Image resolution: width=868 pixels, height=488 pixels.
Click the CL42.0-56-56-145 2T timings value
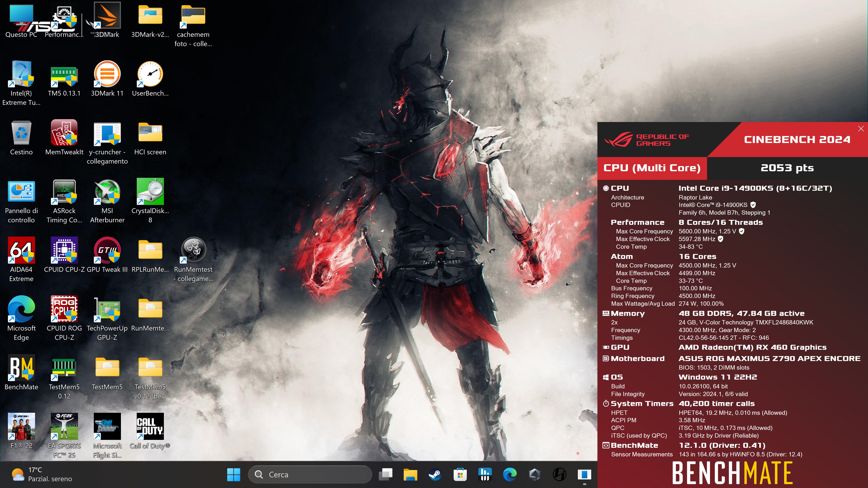(723, 338)
